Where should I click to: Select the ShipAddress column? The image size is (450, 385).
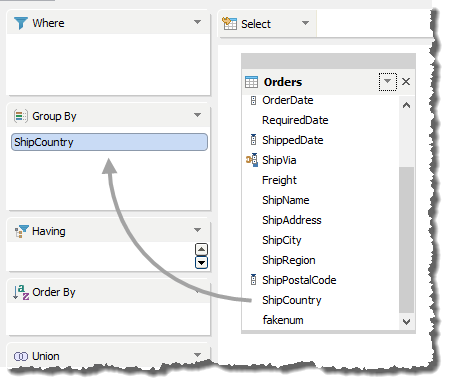point(292,220)
